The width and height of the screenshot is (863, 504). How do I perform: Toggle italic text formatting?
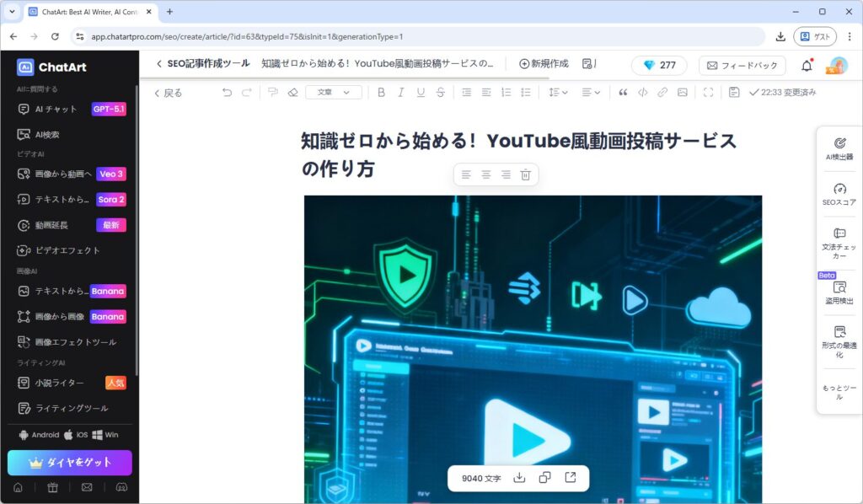tap(401, 93)
